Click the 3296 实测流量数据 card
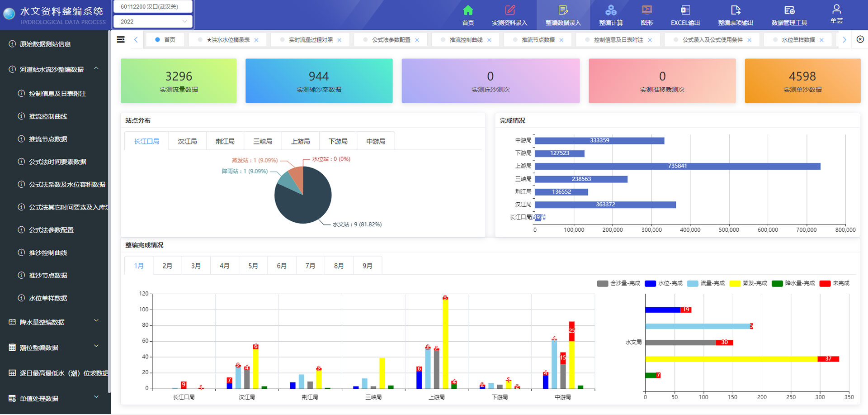This screenshot has width=868, height=415. 179,81
